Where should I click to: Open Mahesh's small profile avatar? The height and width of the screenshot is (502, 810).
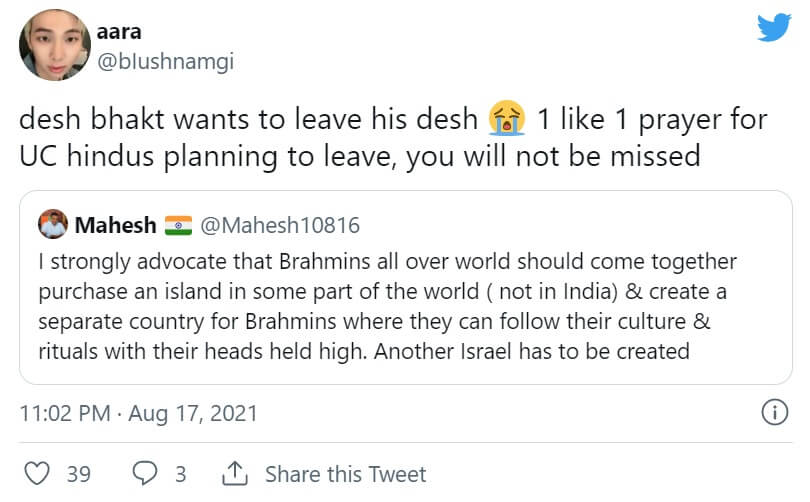click(53, 225)
